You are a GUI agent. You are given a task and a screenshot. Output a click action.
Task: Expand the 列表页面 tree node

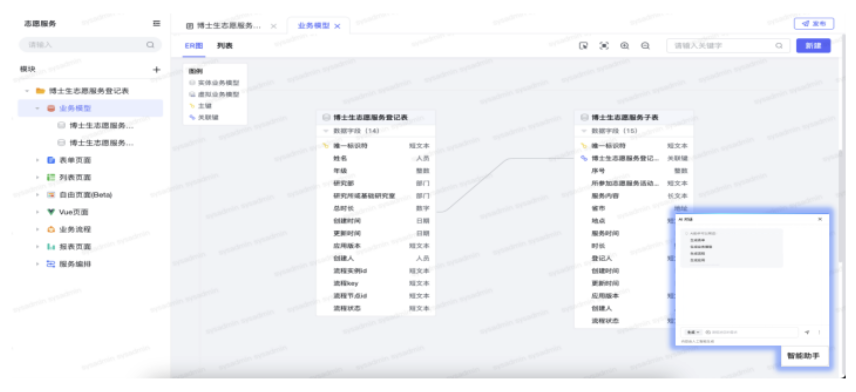click(38, 177)
